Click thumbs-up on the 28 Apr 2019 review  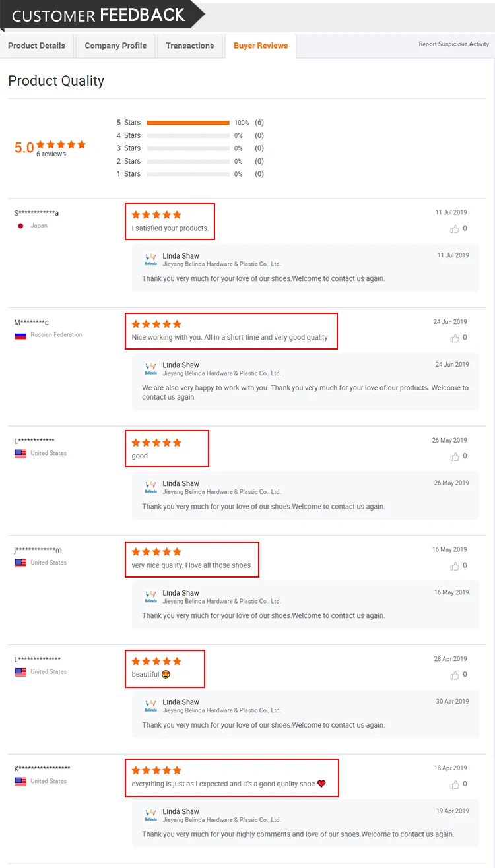455,675
